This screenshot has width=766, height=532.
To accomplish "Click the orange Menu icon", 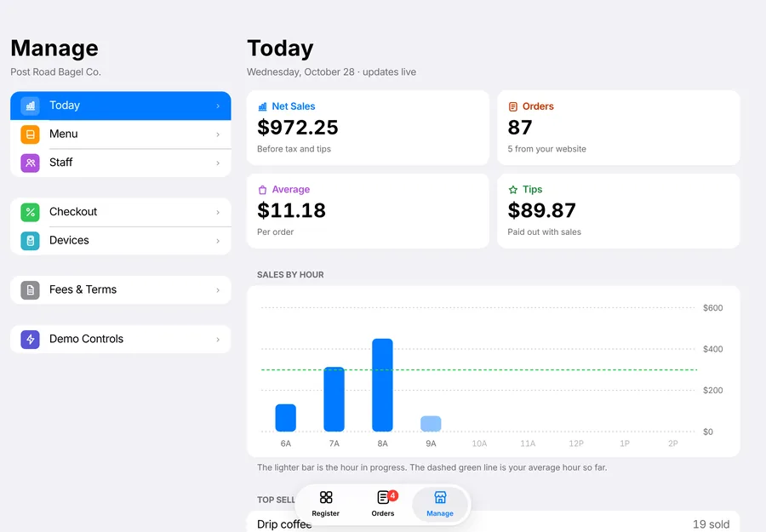I will (x=31, y=134).
